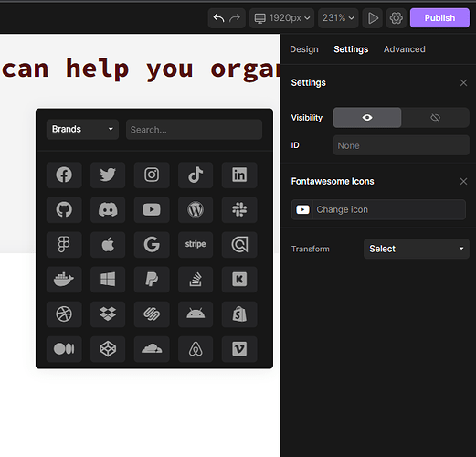This screenshot has height=457, width=476.
Task: Choose the Vimeo icon
Action: pos(239,349)
